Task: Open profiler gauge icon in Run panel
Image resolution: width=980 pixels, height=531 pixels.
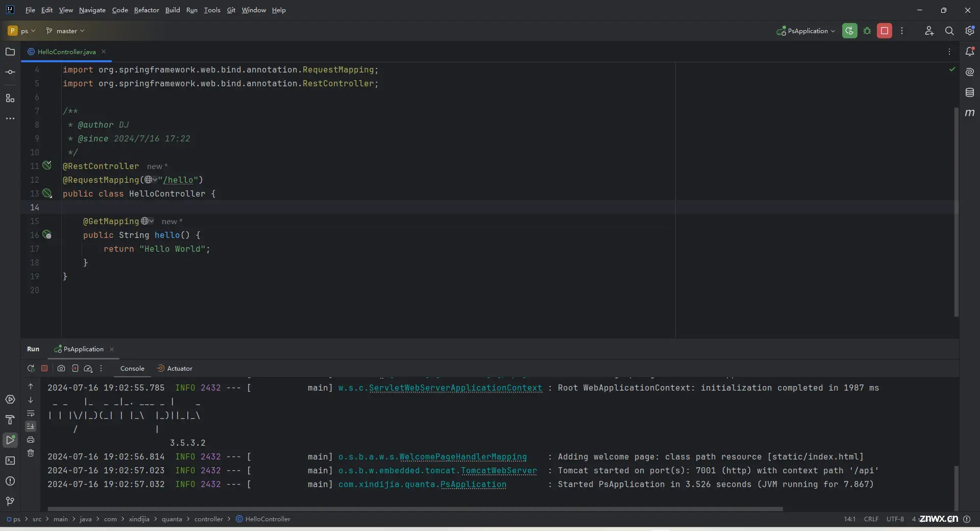Action: (88, 368)
